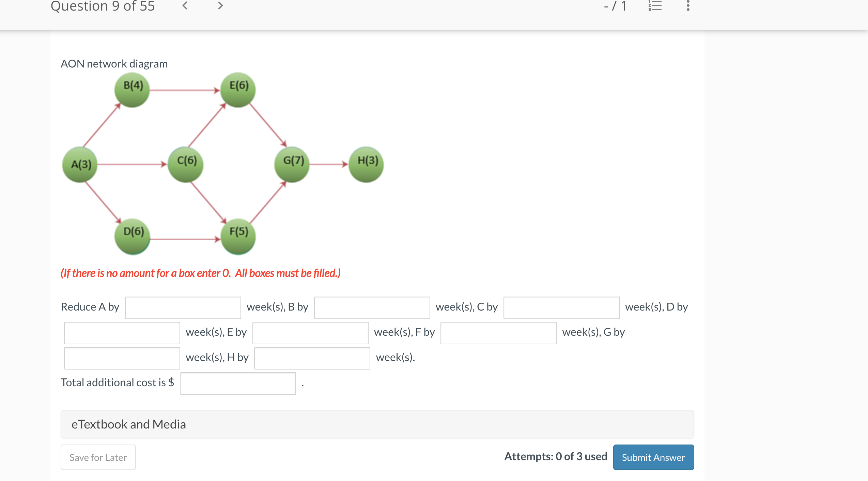Go to the previous question arrow
This screenshot has height=481, width=868.
click(x=185, y=5)
